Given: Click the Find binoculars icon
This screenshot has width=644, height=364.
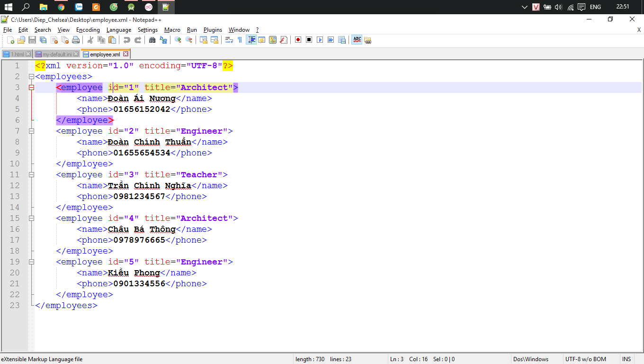Looking at the screenshot, I should 152,40.
